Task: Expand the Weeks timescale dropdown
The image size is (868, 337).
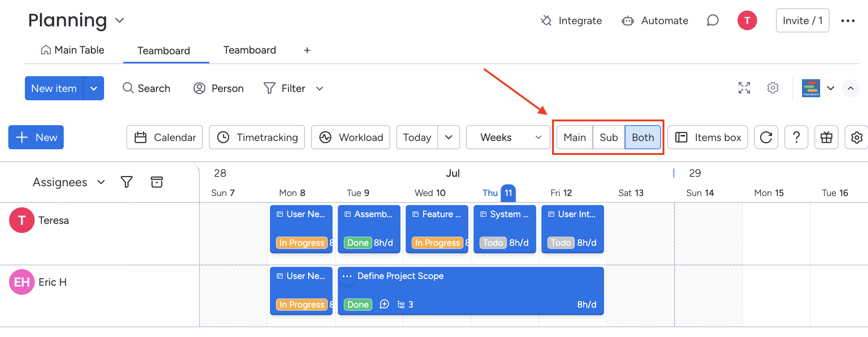Action: [x=508, y=137]
